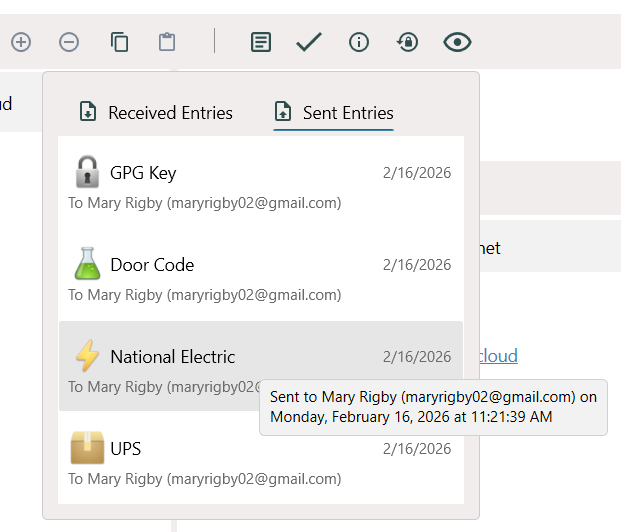621x532 pixels.
Task: Toggle the eye visibility icon
Action: [457, 42]
